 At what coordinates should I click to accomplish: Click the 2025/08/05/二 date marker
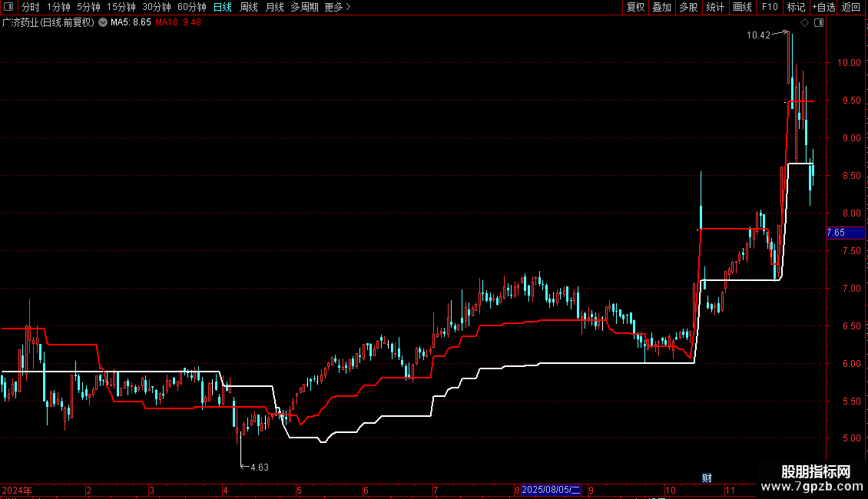[x=551, y=490]
